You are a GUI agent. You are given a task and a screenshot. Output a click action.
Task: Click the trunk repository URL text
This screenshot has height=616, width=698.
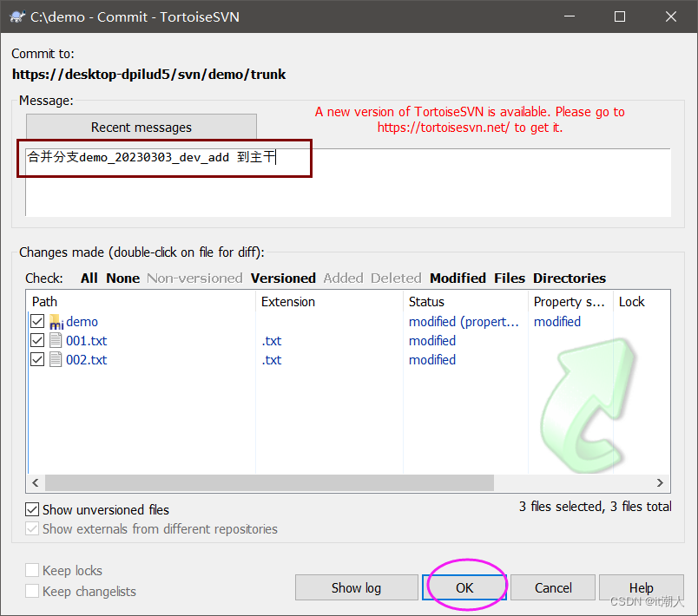pos(149,74)
